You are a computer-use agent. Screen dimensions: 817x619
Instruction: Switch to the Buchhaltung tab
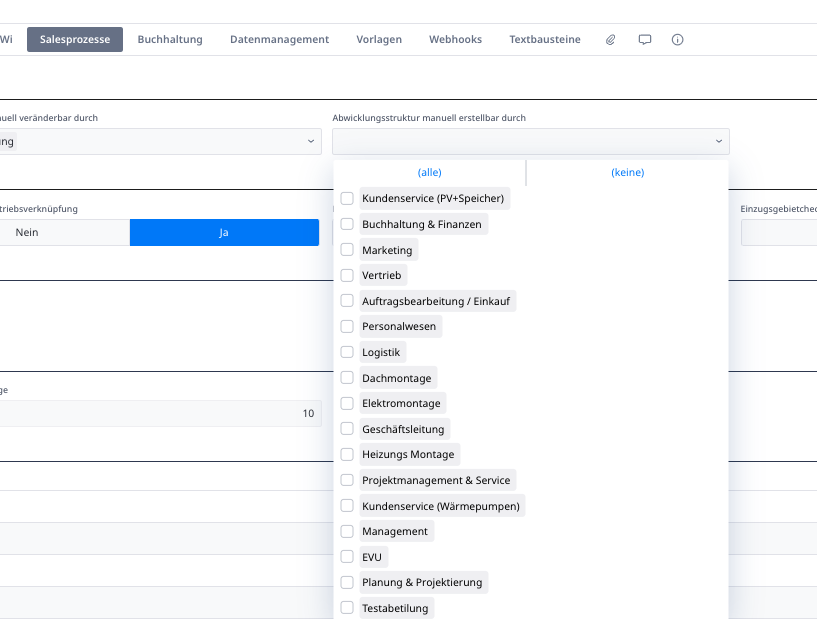click(x=170, y=40)
